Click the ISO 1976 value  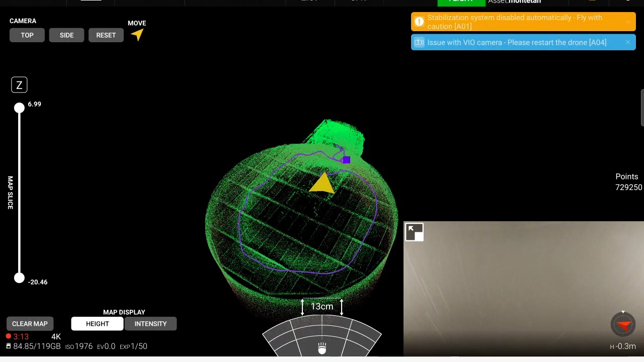(79, 346)
